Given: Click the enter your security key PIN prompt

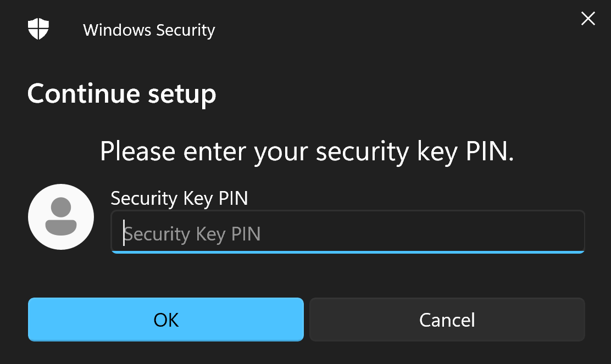Looking at the screenshot, I should pyautogui.click(x=307, y=151).
